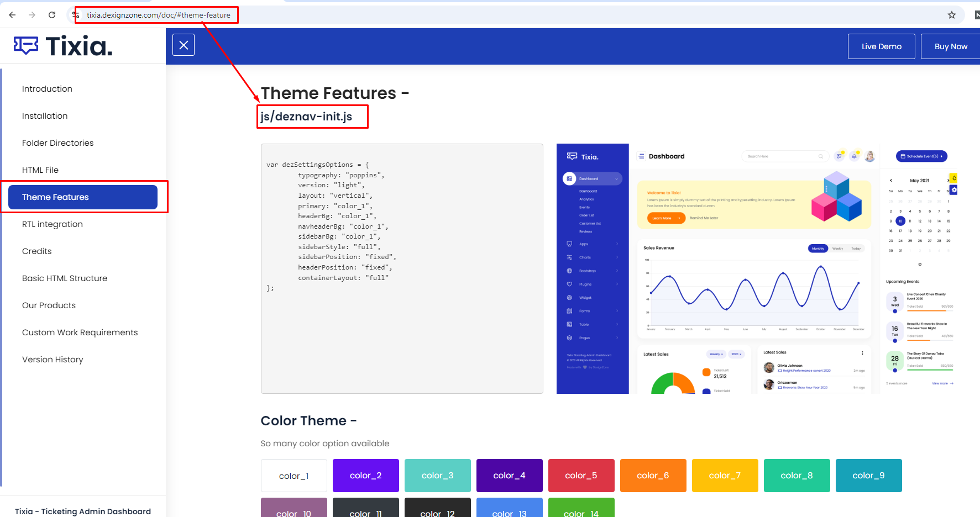Viewport: 980px width, 517px height.
Task: Navigate to Folder Directories
Action: click(58, 143)
